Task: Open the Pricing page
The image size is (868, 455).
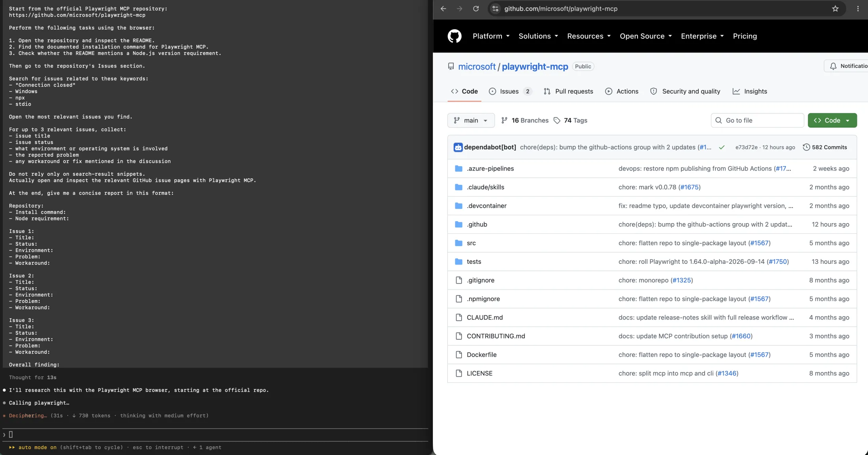Action: point(745,36)
